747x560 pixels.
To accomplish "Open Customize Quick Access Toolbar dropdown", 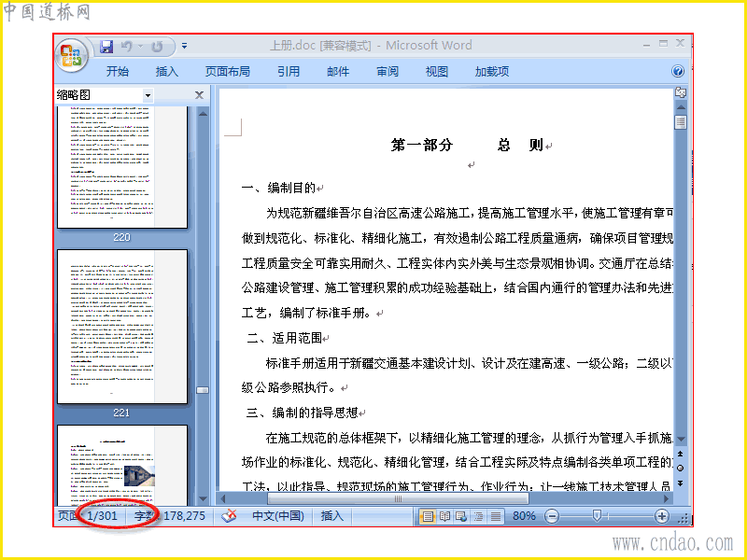I will 184,46.
